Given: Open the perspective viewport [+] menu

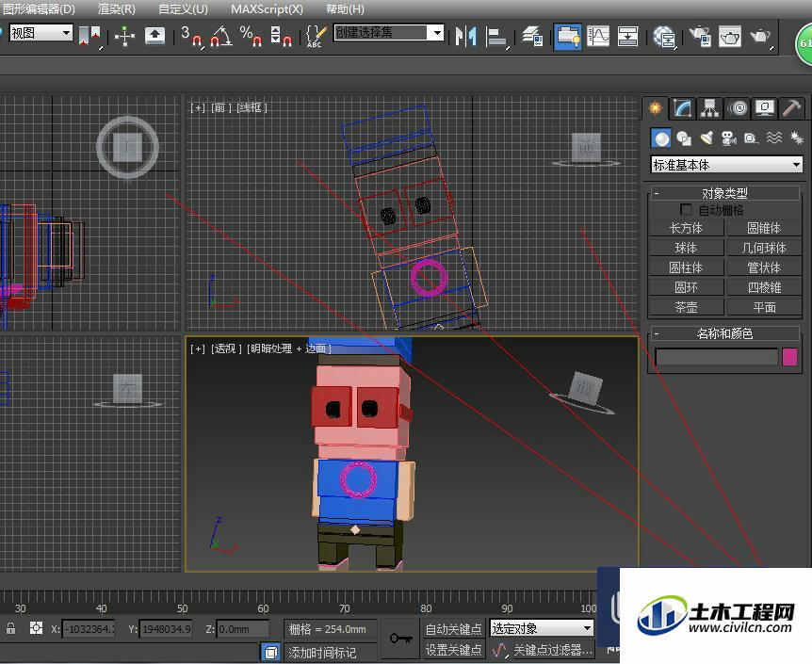Looking at the screenshot, I should pos(198,348).
